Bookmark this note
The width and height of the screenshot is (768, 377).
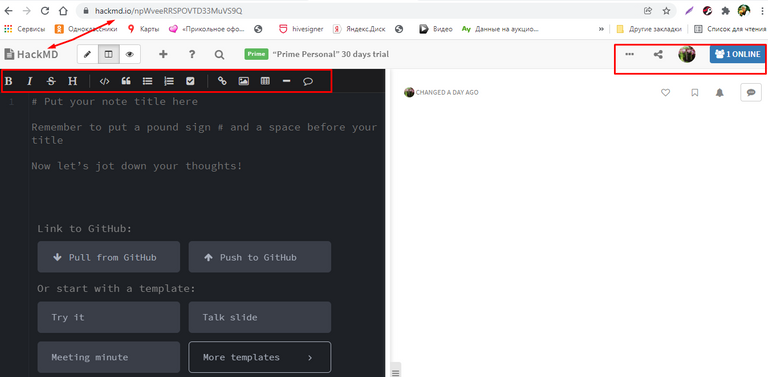click(695, 92)
